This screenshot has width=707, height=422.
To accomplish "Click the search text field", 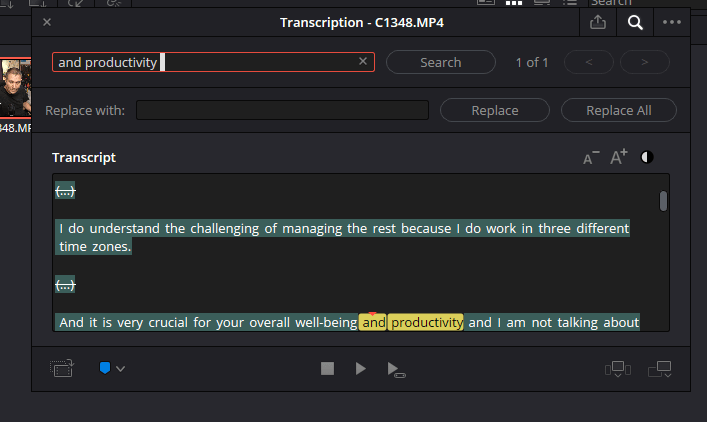I will tap(213, 62).
